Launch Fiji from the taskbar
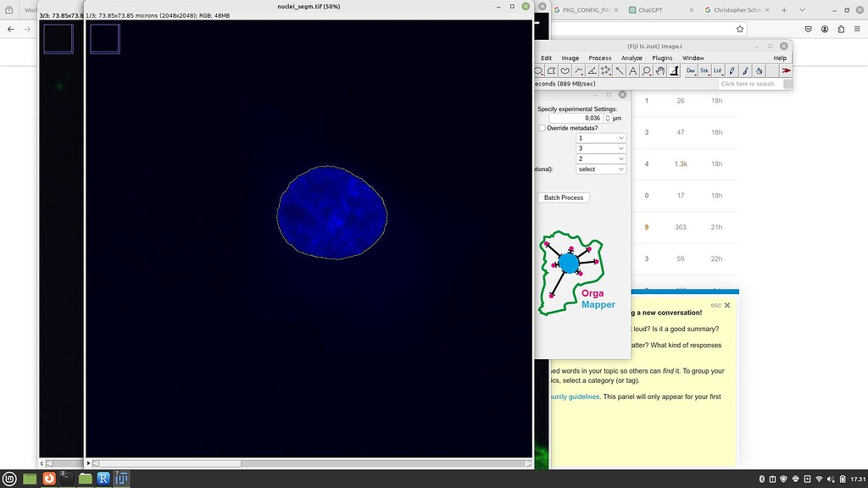The image size is (868, 488). (122, 479)
